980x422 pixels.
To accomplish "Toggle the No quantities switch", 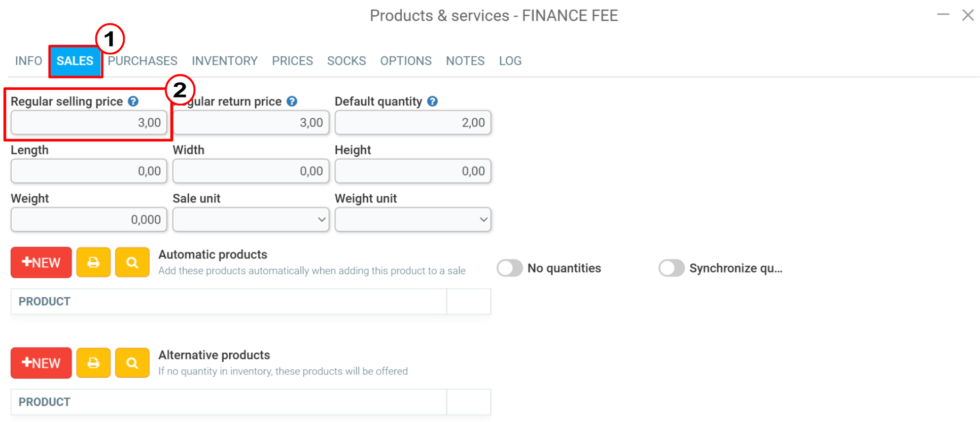I will tap(510, 268).
